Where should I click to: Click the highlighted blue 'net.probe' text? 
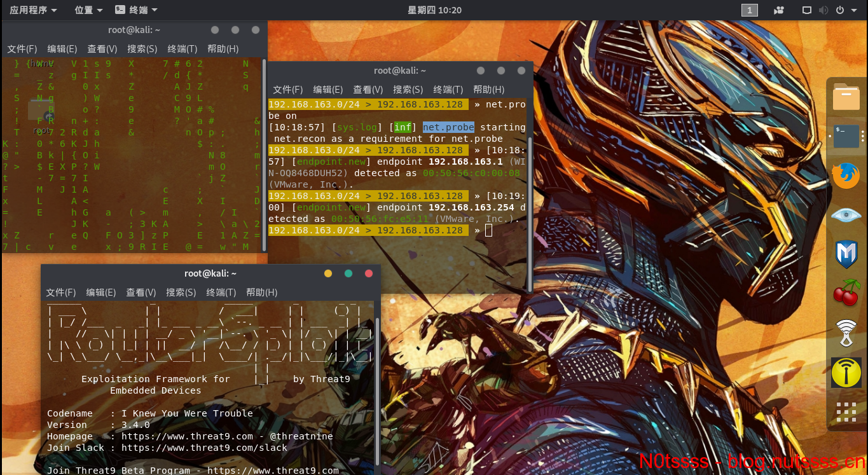[448, 127]
